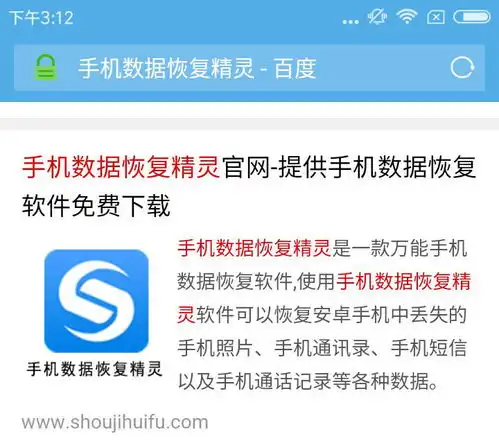Tap the muted bell notification icon
This screenshot has height=441, width=499.
click(x=377, y=17)
